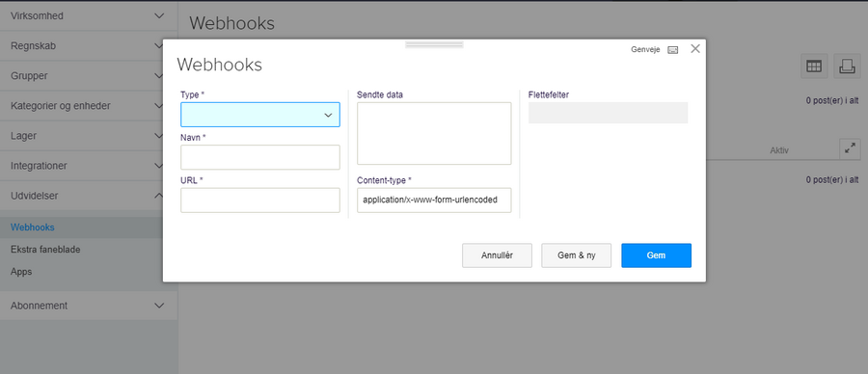Focus the Navn input field
Image resolution: width=868 pixels, height=374 pixels.
point(260,157)
